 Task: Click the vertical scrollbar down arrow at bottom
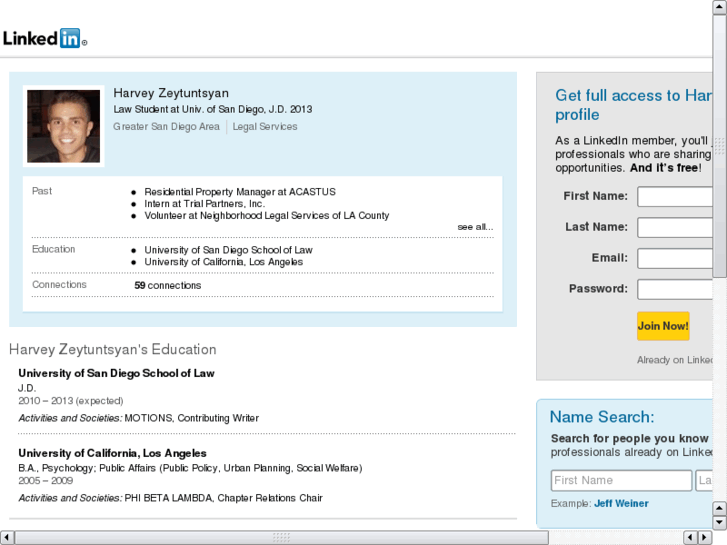[719, 523]
